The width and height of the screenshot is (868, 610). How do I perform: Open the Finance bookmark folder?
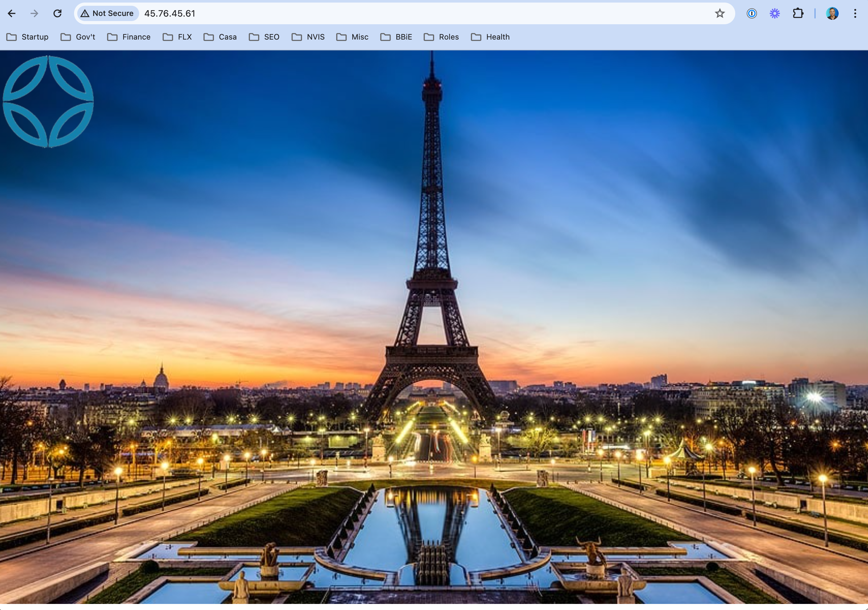129,37
